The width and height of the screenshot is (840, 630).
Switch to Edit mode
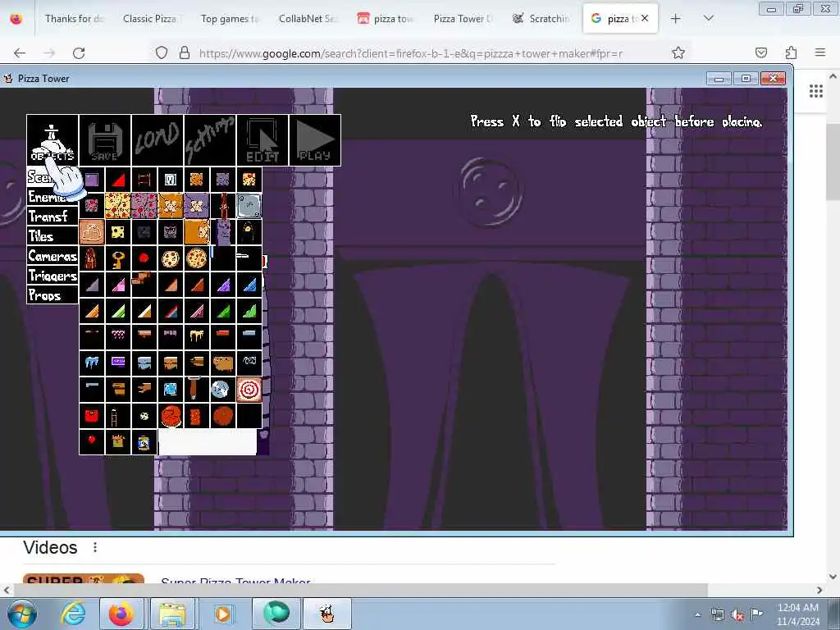click(262, 140)
